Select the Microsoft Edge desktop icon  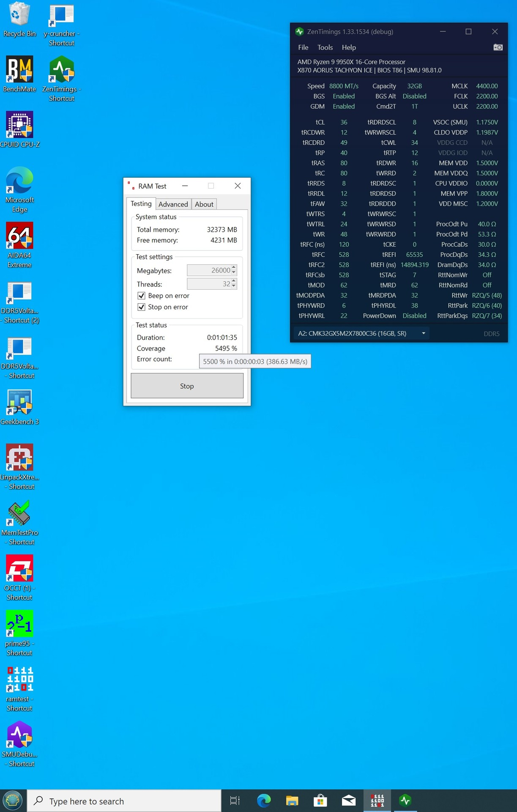(19, 190)
